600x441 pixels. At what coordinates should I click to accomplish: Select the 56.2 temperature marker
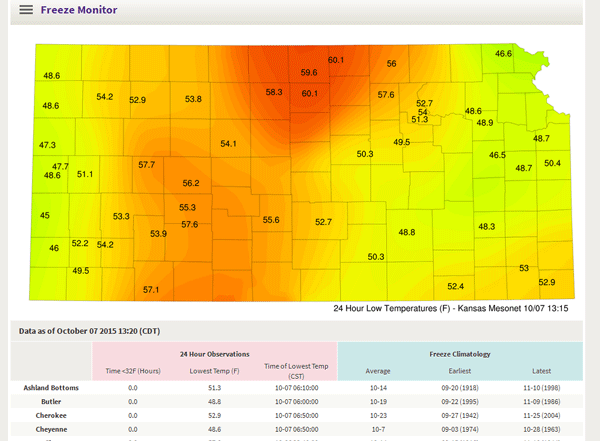(x=191, y=183)
